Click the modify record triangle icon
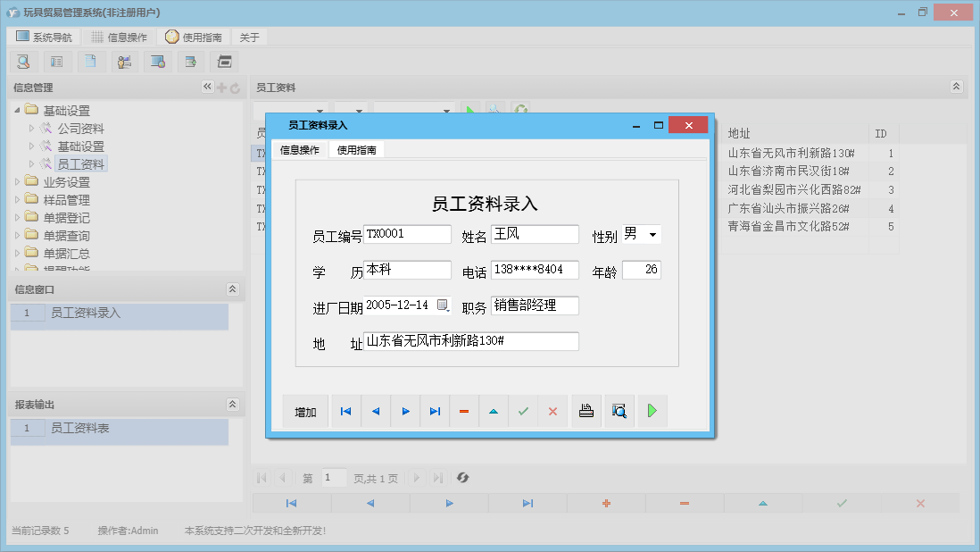The height and width of the screenshot is (552, 980). click(494, 411)
